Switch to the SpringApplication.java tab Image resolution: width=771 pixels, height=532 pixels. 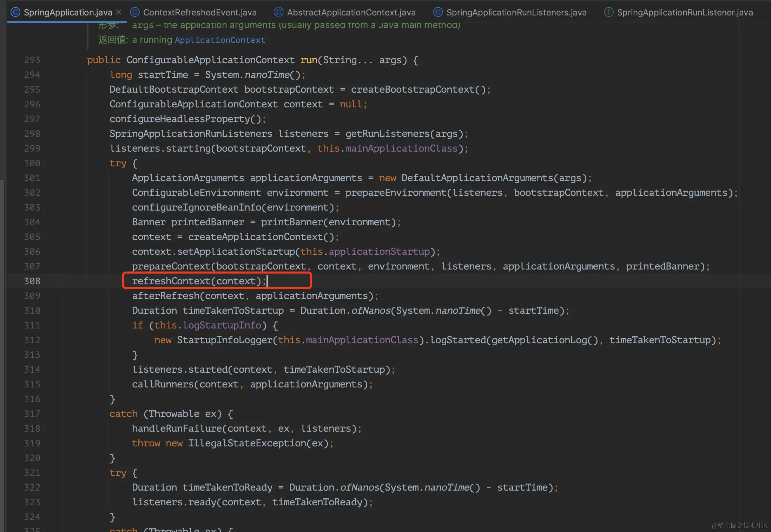[x=67, y=12]
